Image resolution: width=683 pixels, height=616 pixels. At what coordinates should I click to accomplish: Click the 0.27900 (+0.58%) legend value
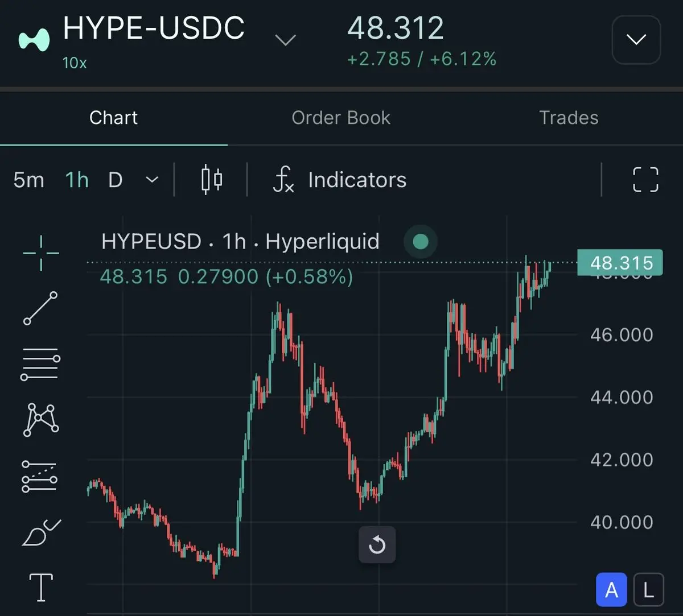265,277
